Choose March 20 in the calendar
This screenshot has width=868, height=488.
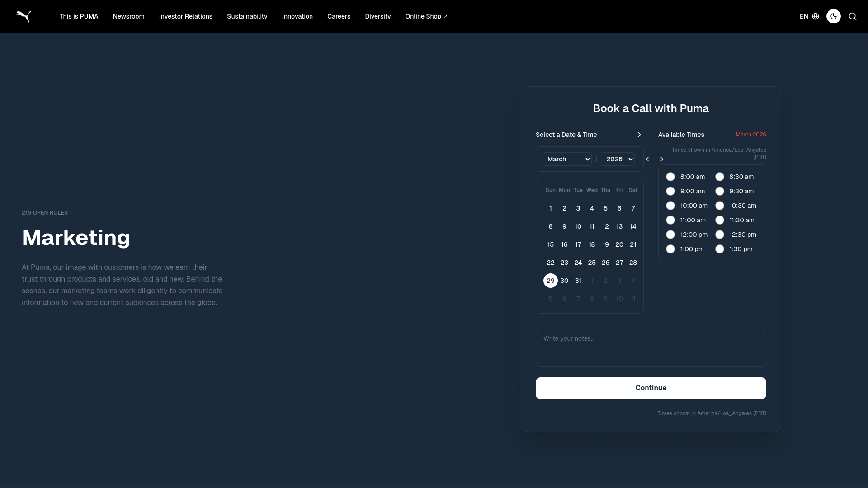point(619,244)
